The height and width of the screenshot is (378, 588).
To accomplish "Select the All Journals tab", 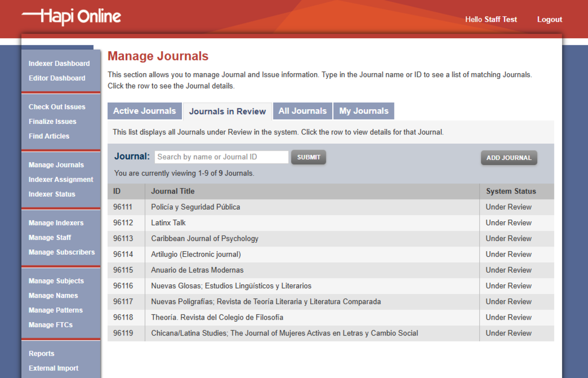I will (x=302, y=110).
